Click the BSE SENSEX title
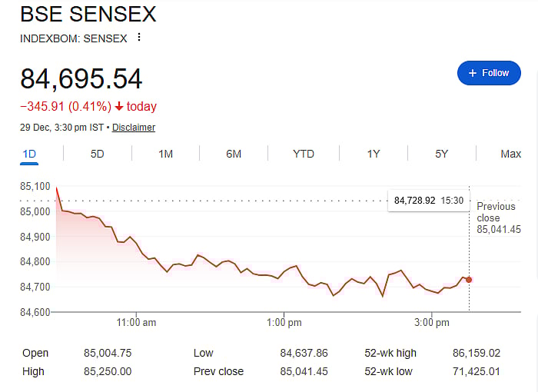Viewport: 538px width, 392px height. click(x=88, y=14)
